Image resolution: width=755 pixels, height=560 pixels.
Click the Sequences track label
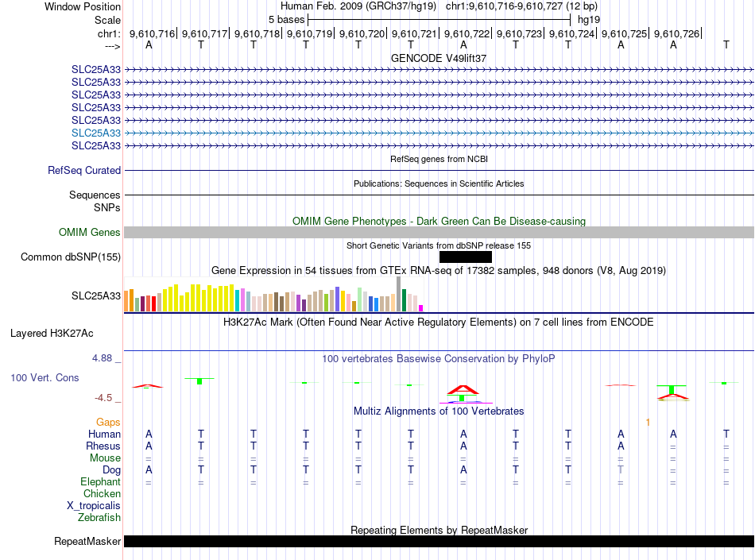[95, 195]
